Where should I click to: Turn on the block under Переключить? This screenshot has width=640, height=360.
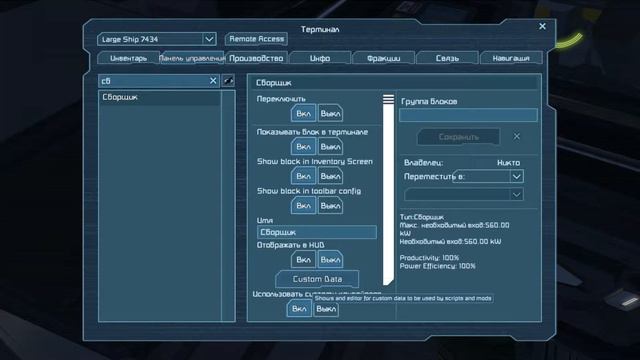[303, 113]
